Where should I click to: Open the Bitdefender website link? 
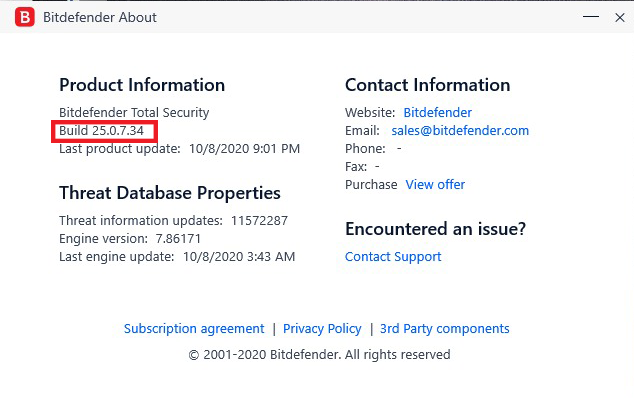click(437, 112)
